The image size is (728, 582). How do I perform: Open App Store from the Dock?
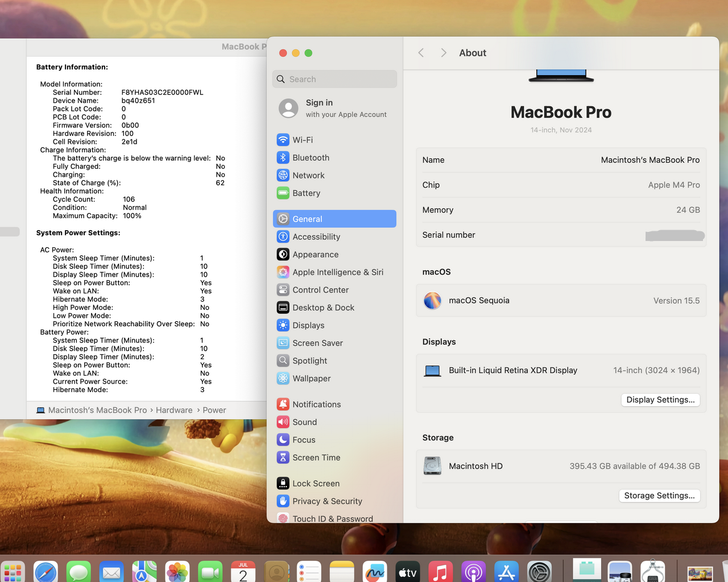click(x=506, y=572)
